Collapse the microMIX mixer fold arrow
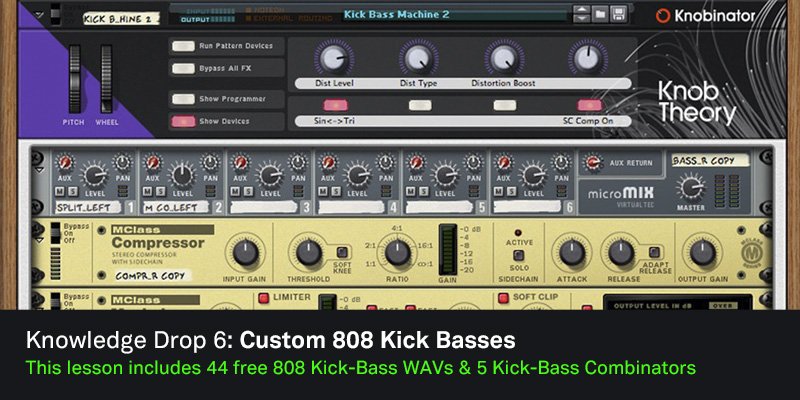 click(39, 170)
